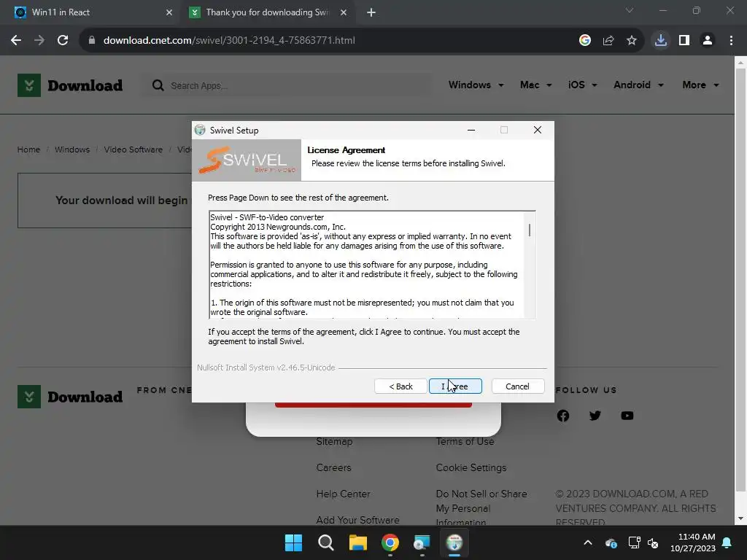The image size is (747, 560).
Task: Click the search magnifier icon on CNET
Action: coord(158,86)
